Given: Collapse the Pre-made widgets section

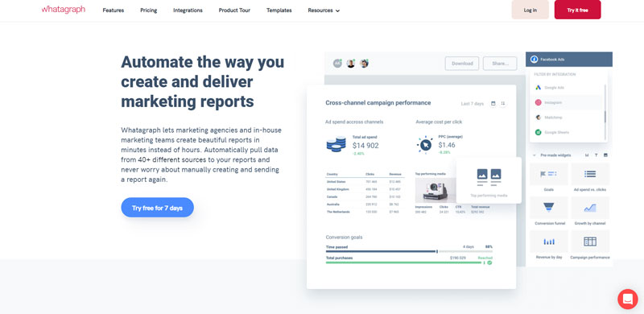Looking at the screenshot, I should [534, 155].
